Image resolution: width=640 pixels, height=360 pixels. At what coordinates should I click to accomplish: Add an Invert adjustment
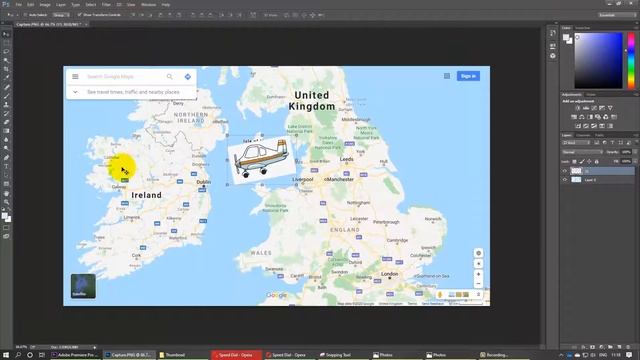(578, 126)
